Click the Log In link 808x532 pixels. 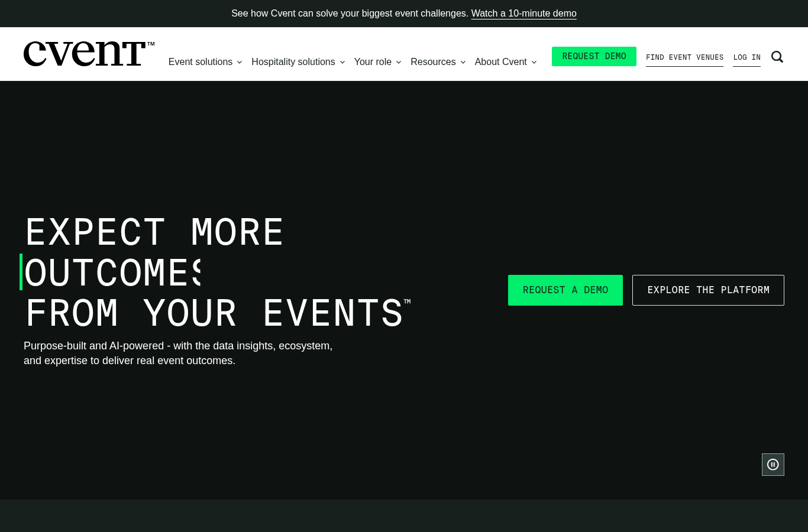746,57
